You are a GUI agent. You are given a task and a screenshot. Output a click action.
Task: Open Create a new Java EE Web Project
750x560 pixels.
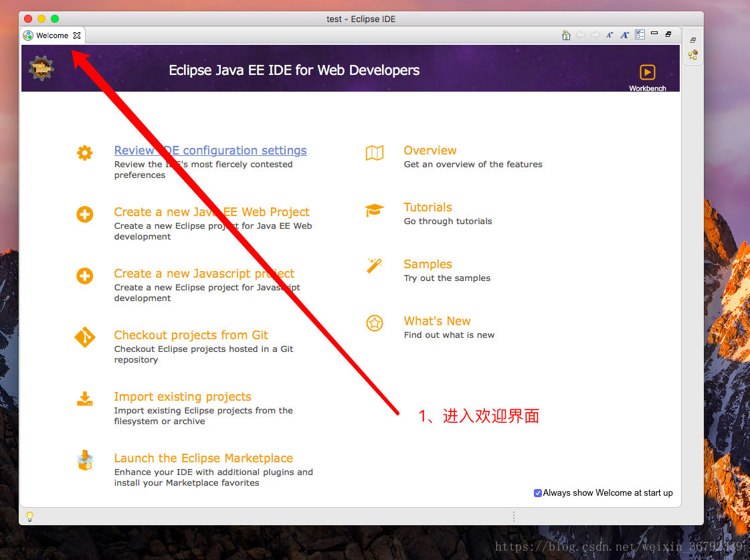[x=211, y=212]
